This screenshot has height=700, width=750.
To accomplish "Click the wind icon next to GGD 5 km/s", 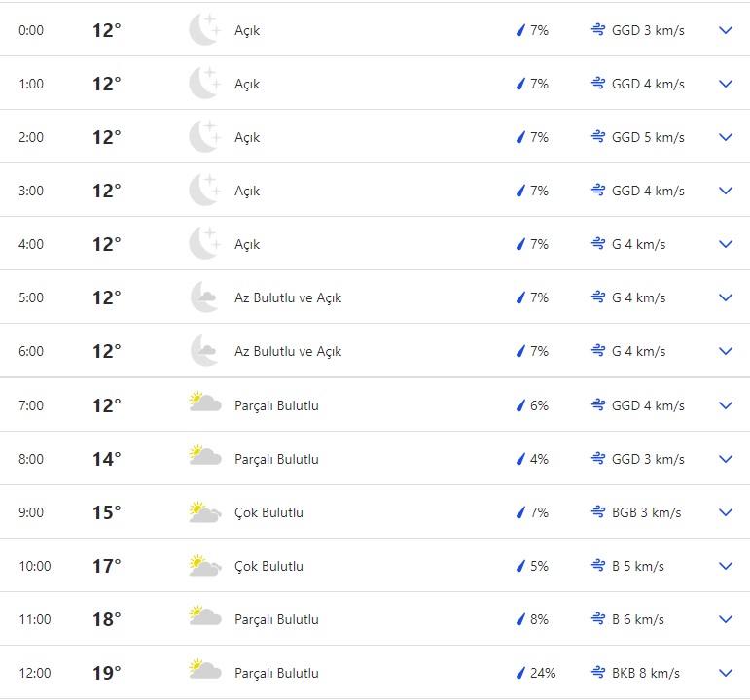I will pos(598,137).
